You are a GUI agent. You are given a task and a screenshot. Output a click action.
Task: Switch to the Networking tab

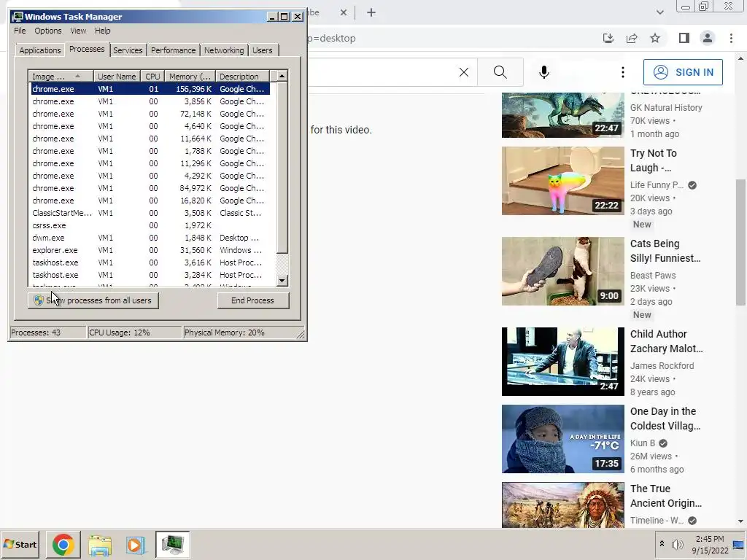click(224, 50)
